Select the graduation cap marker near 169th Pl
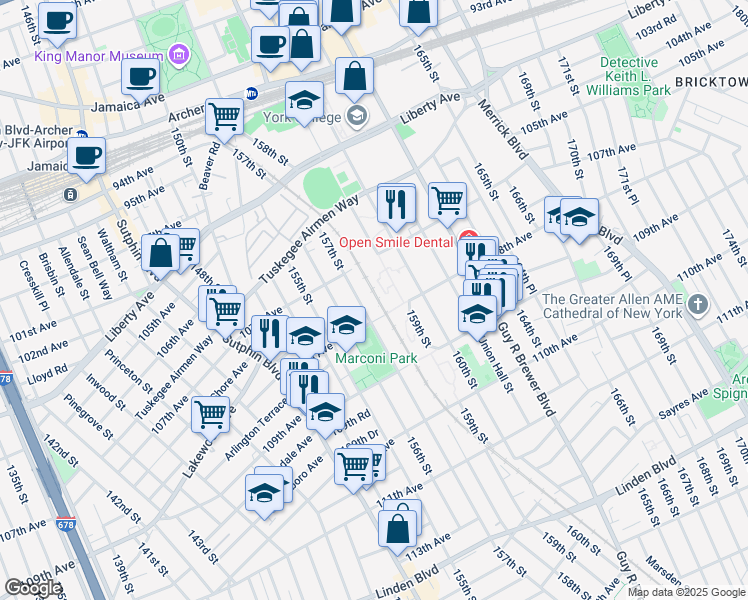The image size is (748, 600). pyautogui.click(x=578, y=217)
